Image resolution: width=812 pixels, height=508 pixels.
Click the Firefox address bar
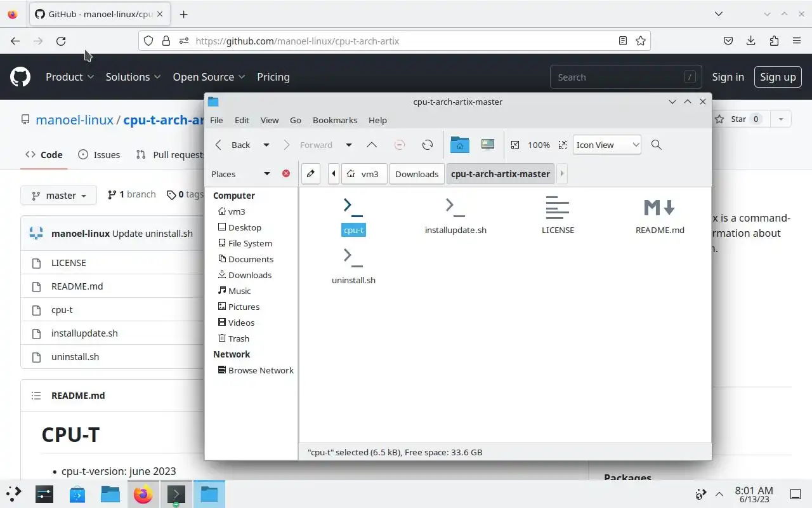pyautogui.click(x=394, y=41)
